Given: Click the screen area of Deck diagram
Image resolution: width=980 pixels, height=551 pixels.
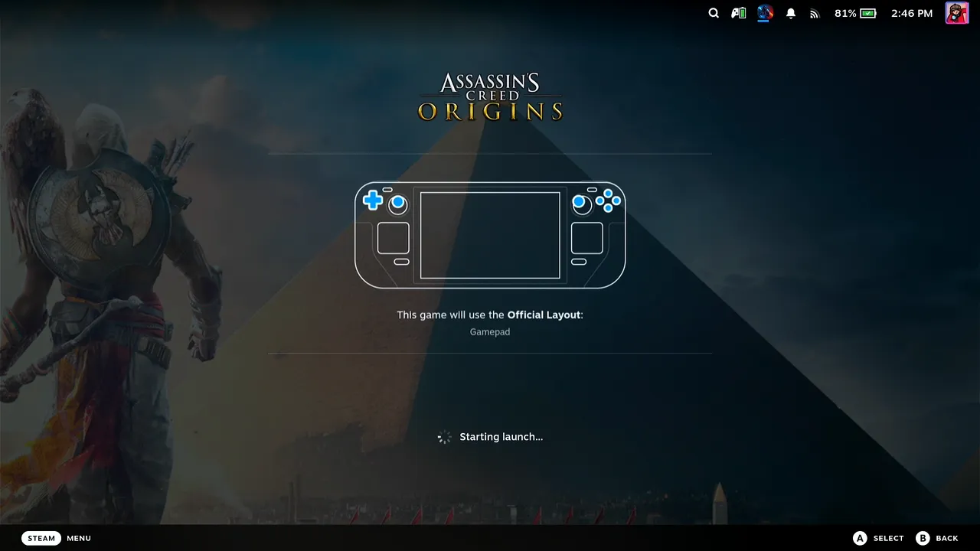Looking at the screenshot, I should pyautogui.click(x=490, y=235).
